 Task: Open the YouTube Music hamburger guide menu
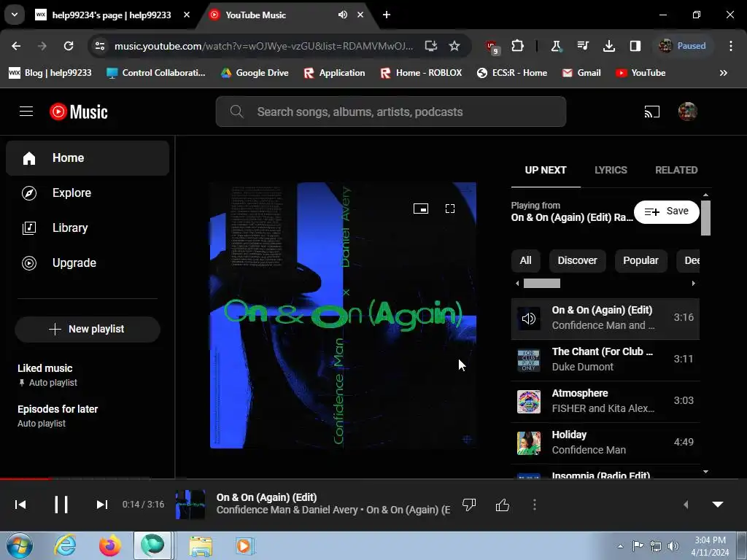click(x=26, y=112)
